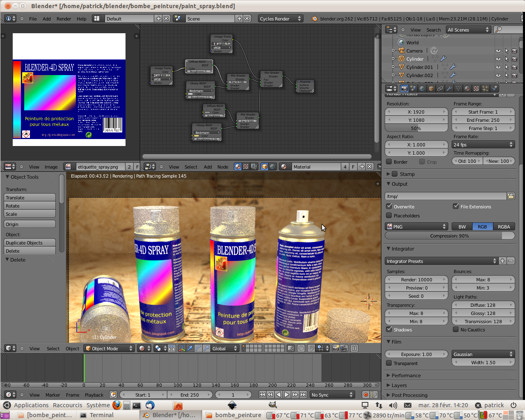Viewport: 525px width, 420px height.
Task: Expand the Performance panel
Action: point(406,375)
